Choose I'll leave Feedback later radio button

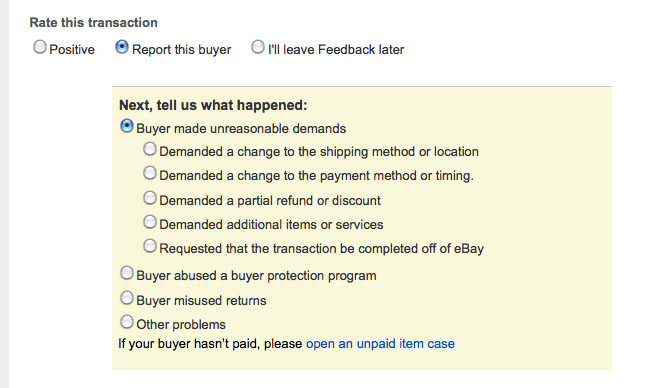(x=257, y=47)
